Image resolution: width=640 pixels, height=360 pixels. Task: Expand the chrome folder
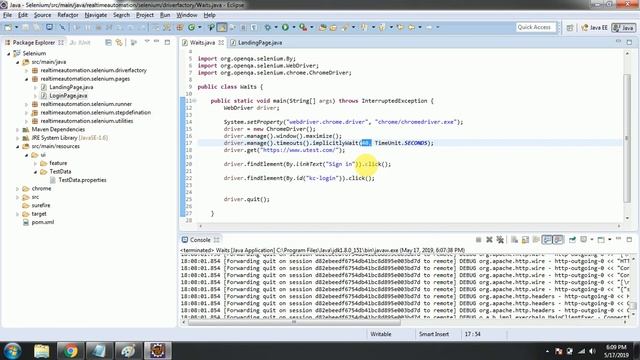(18, 189)
